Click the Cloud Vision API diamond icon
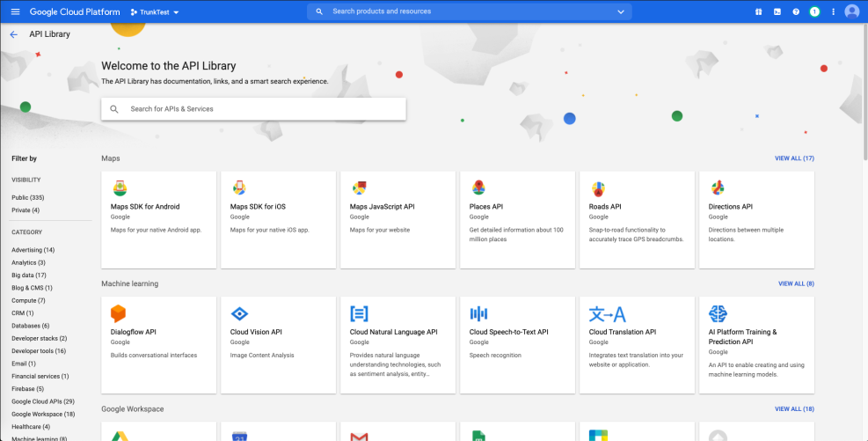 pos(240,314)
